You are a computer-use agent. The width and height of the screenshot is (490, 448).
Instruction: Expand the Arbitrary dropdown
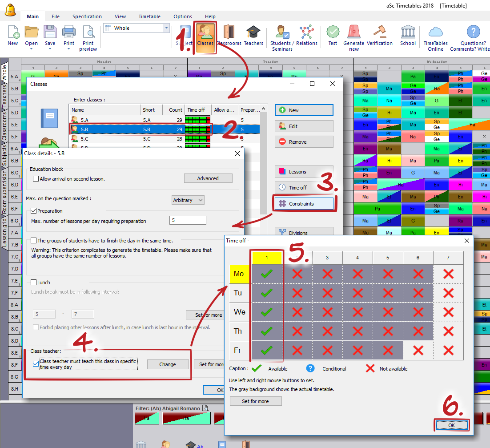tap(188, 200)
